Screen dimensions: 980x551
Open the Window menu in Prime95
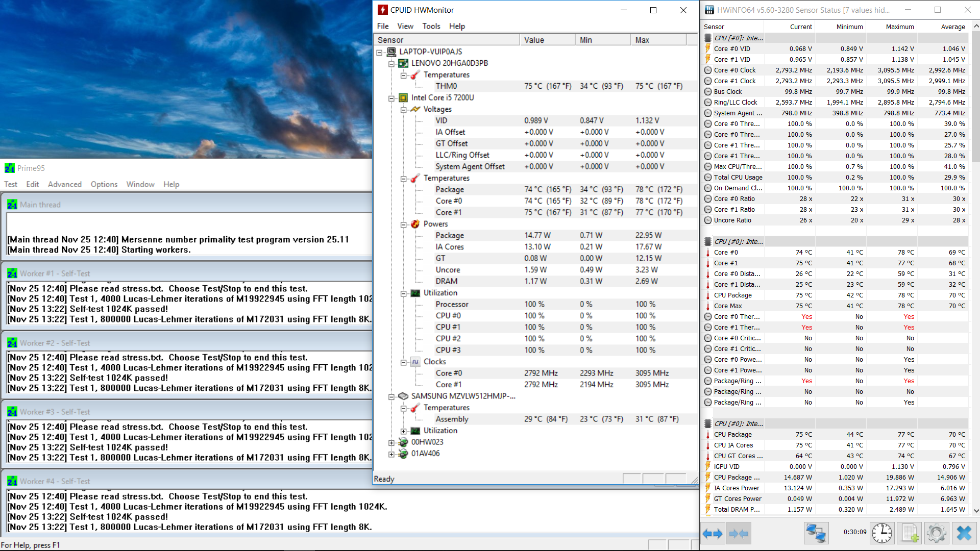tap(140, 184)
